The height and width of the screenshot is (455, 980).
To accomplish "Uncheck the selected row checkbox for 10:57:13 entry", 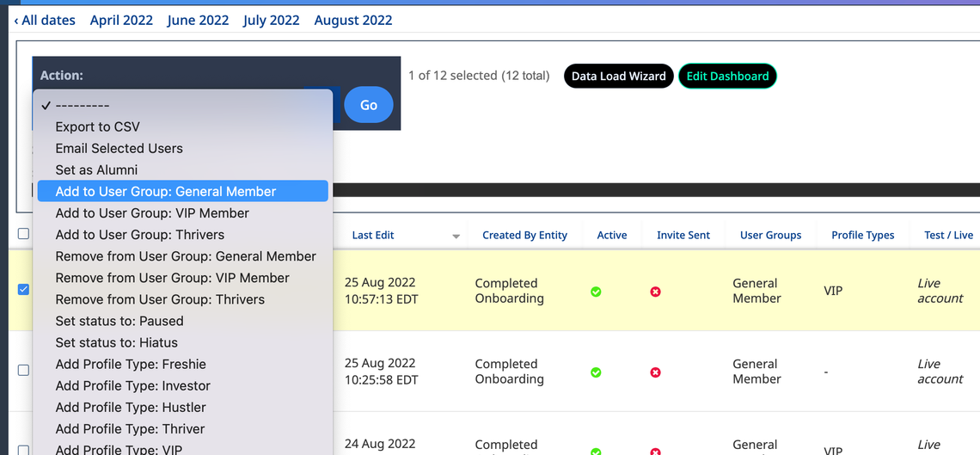I will click(23, 289).
